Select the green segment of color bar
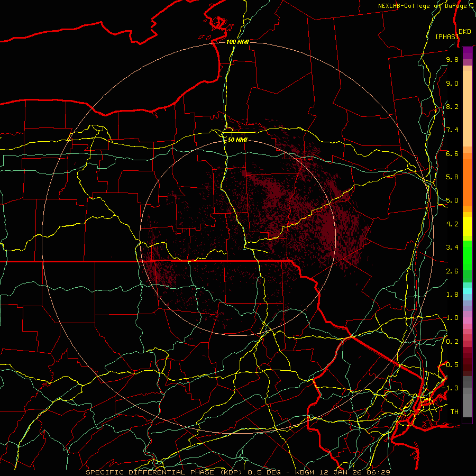The width and height of the screenshot is (476, 476). coord(467,255)
